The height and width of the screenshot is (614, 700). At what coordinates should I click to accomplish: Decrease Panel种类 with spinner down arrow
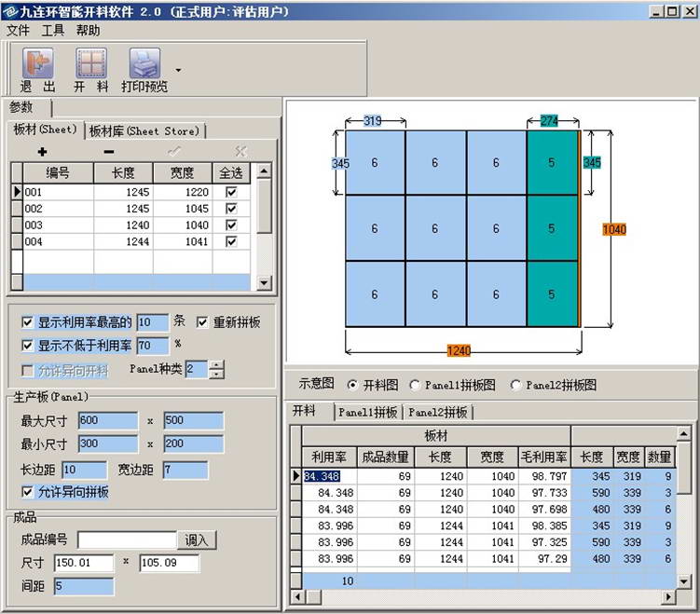pos(217,374)
